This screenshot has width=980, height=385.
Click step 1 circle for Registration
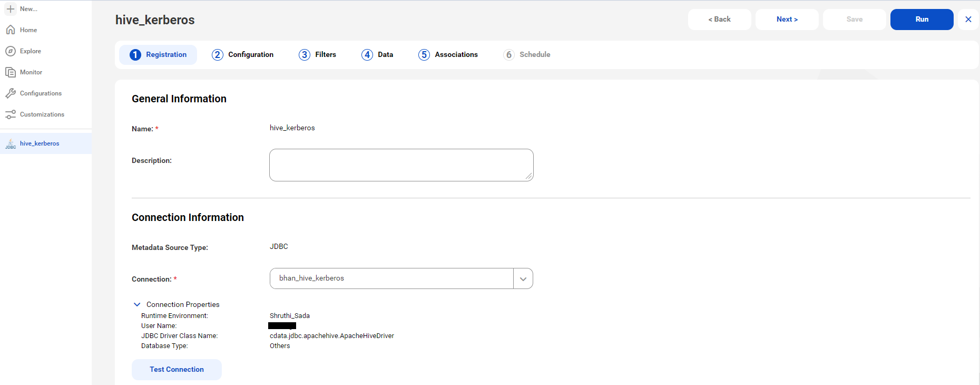tap(135, 55)
